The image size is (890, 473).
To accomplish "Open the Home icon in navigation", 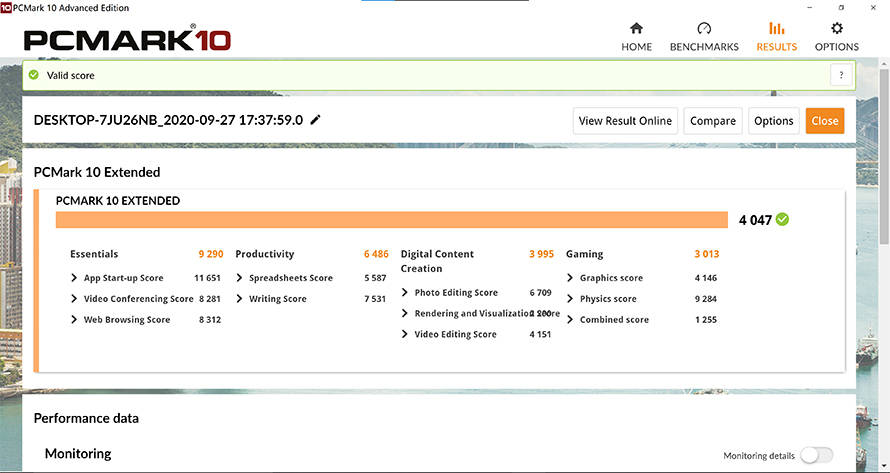I will (x=636, y=28).
